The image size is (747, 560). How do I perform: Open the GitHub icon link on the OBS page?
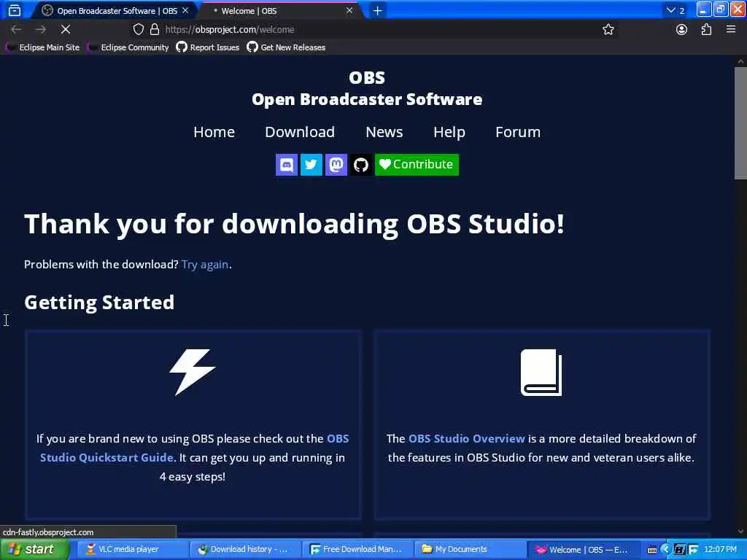point(360,165)
